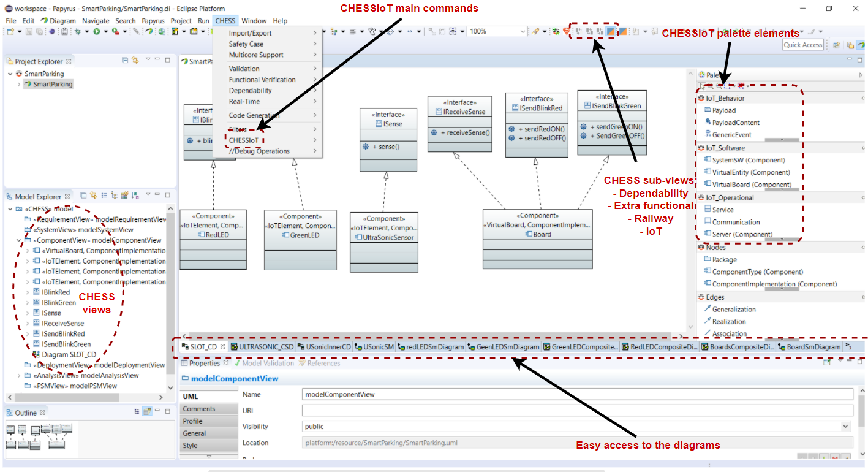Click Link with Editor in Project Explorer

pos(135,60)
